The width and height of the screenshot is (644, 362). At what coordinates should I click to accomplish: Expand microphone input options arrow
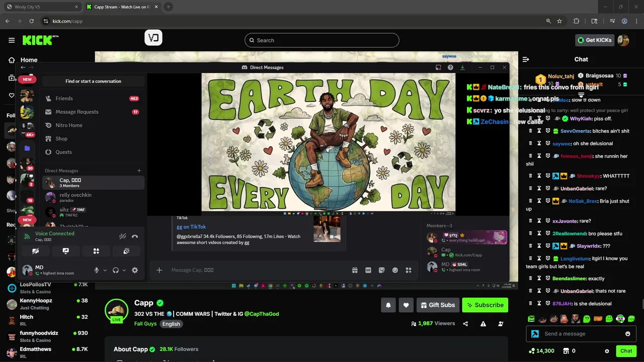pyautogui.click(x=105, y=270)
